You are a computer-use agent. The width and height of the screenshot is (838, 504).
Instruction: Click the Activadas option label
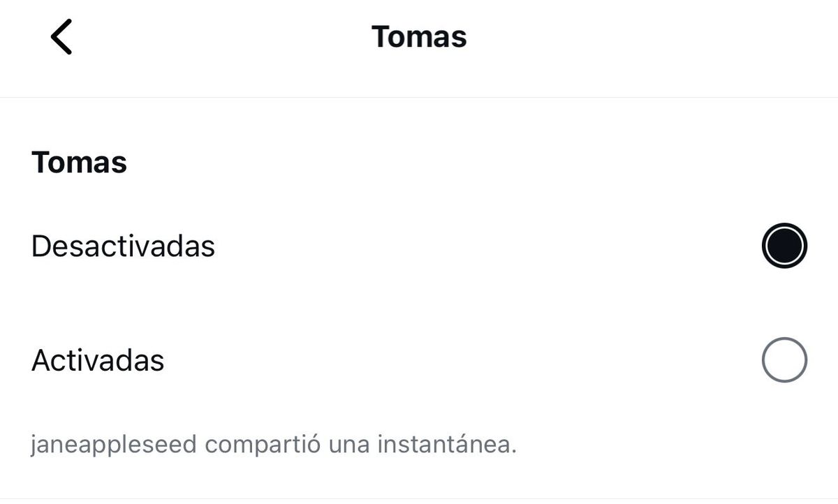pos(98,361)
